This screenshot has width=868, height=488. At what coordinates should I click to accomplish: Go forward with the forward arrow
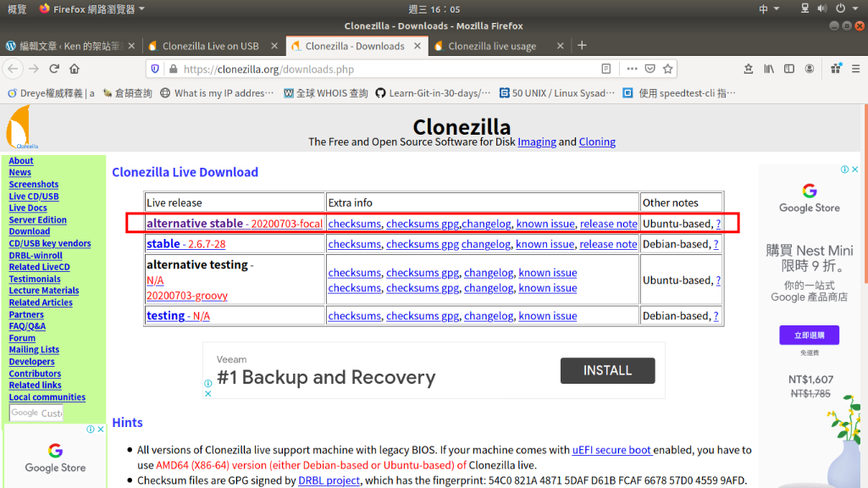pos(34,69)
